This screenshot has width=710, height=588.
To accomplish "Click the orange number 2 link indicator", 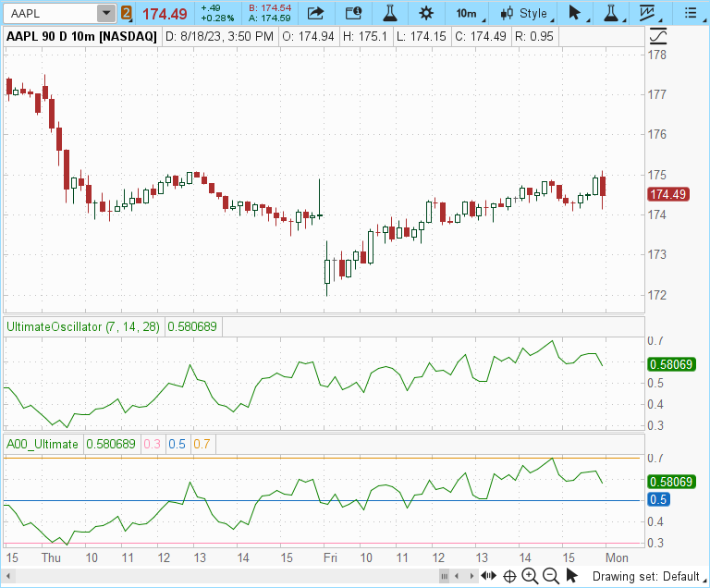I will [127, 14].
